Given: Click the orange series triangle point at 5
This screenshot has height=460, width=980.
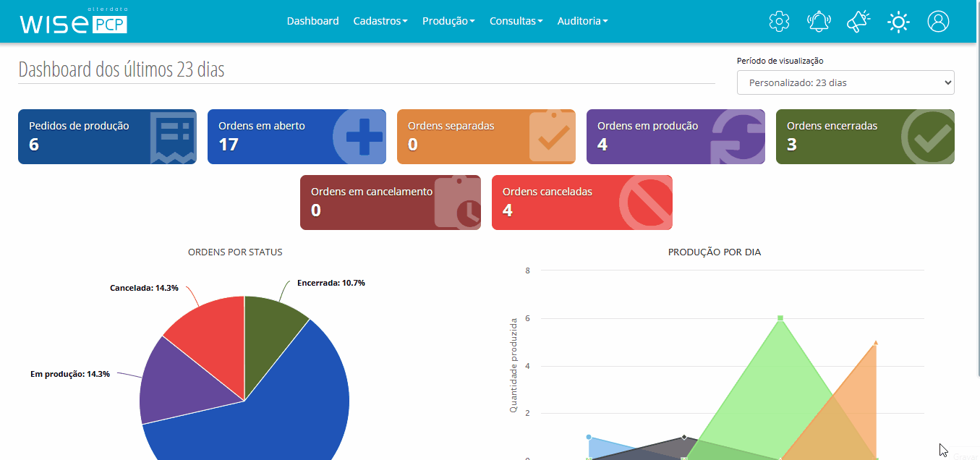Looking at the screenshot, I should click(x=876, y=343).
